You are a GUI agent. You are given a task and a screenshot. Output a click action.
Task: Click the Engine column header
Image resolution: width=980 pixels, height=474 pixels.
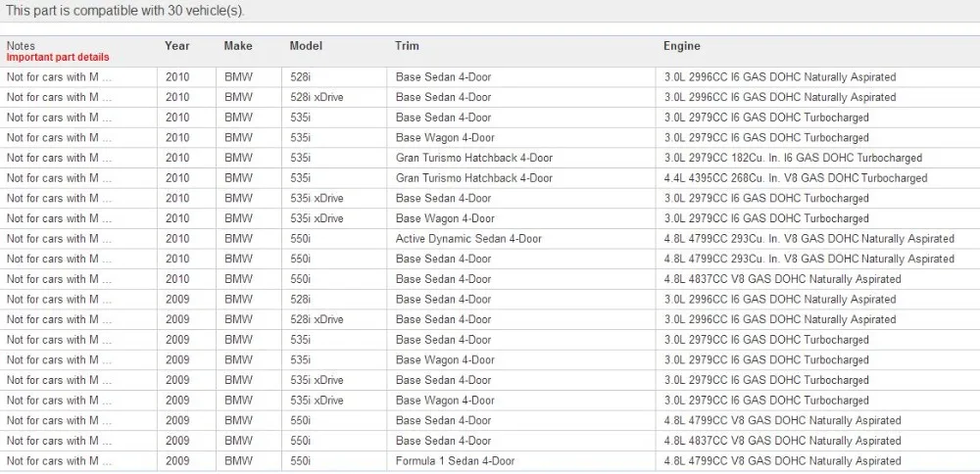pyautogui.click(x=682, y=46)
